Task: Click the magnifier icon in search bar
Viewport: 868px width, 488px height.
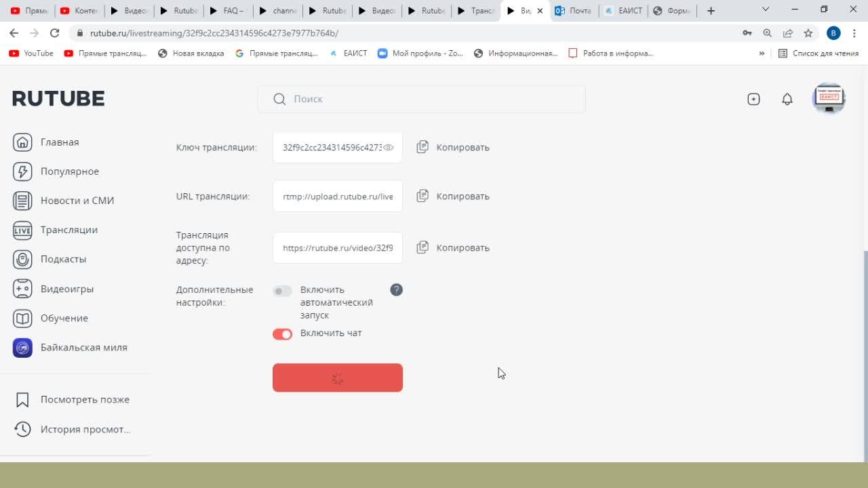Action: (x=279, y=99)
